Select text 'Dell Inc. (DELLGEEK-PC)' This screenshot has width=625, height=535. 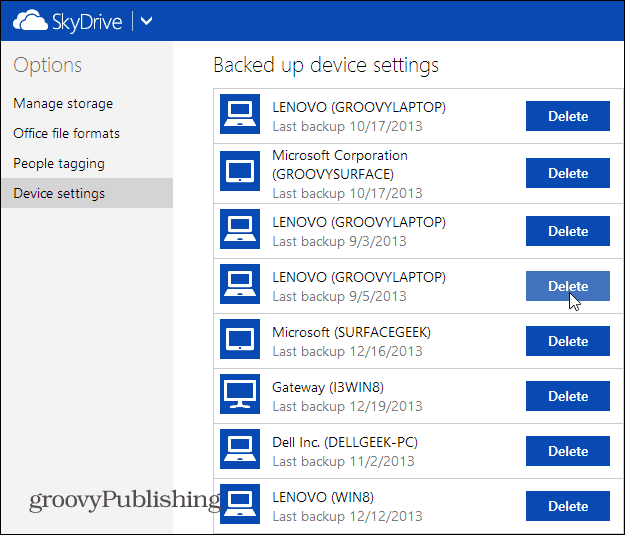click(345, 442)
